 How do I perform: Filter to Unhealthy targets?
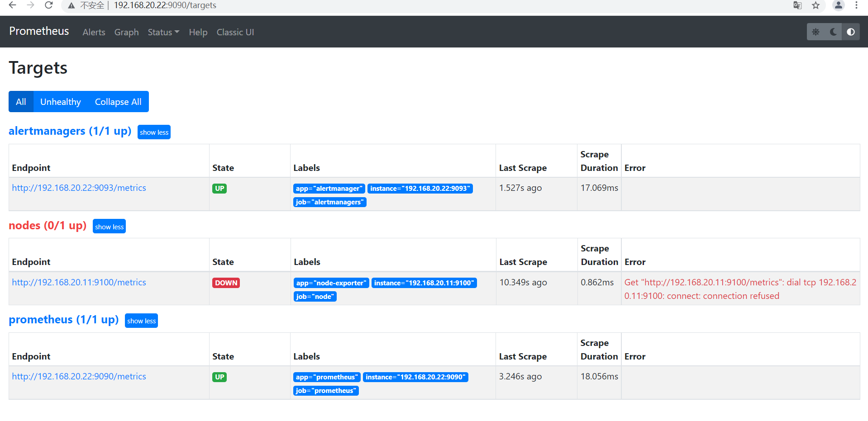coord(61,102)
